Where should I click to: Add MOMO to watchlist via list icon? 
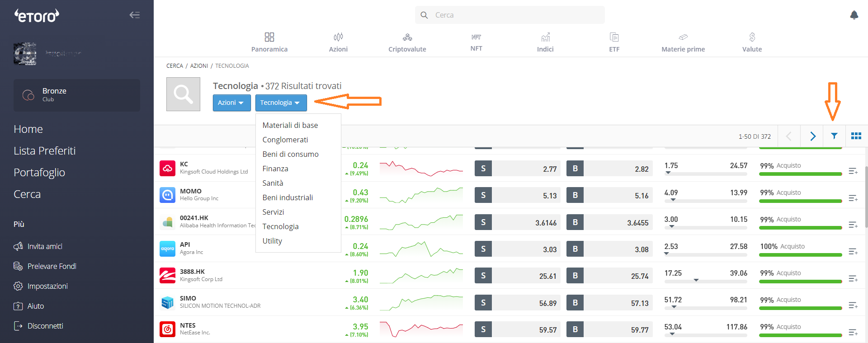tap(853, 198)
